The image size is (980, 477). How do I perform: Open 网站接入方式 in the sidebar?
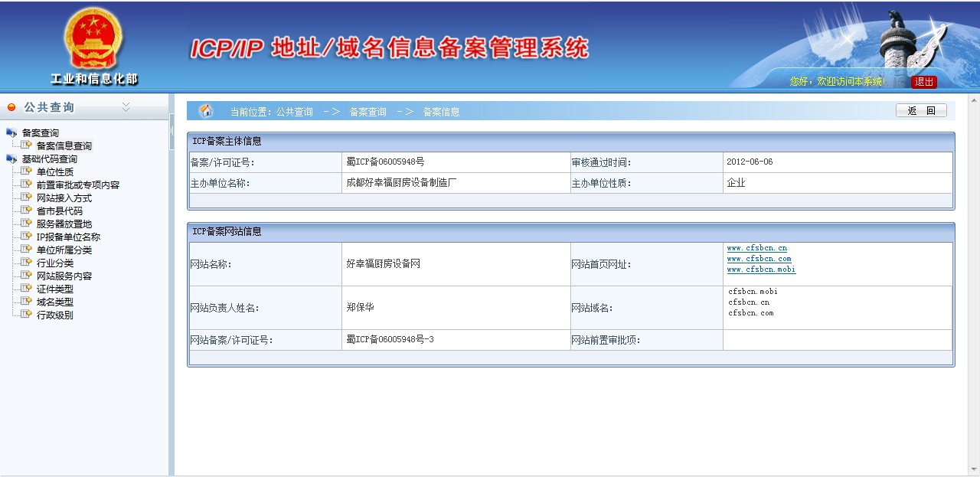click(x=64, y=198)
